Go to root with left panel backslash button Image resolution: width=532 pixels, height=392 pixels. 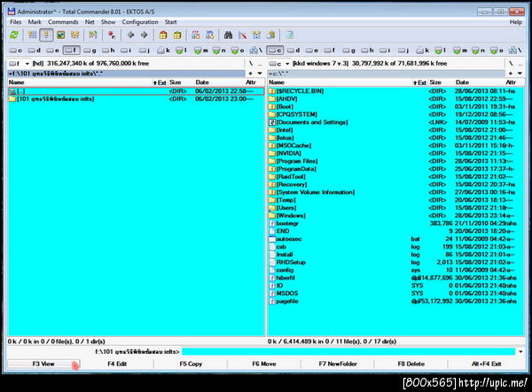pyautogui.click(x=251, y=64)
